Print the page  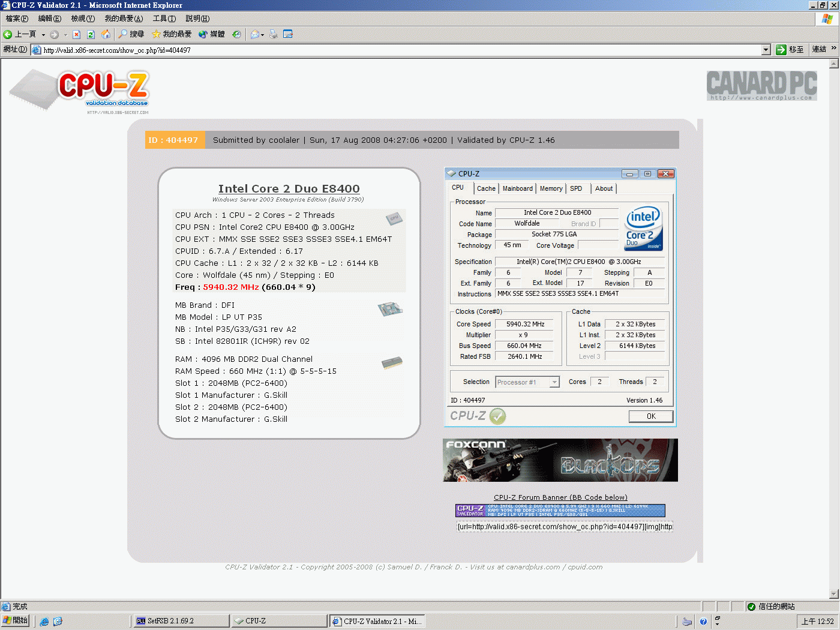273,34
